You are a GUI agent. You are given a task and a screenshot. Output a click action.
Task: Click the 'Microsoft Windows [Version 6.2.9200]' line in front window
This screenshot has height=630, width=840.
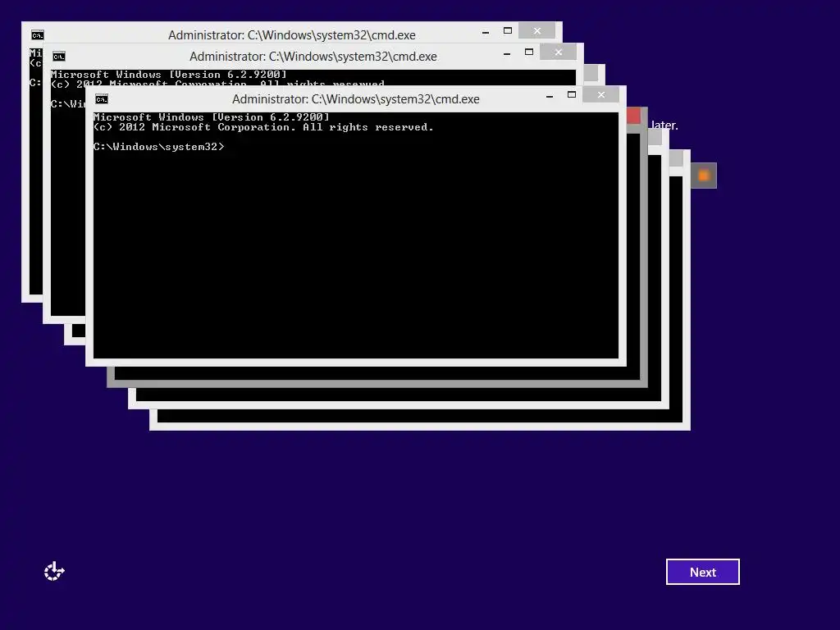(x=211, y=116)
